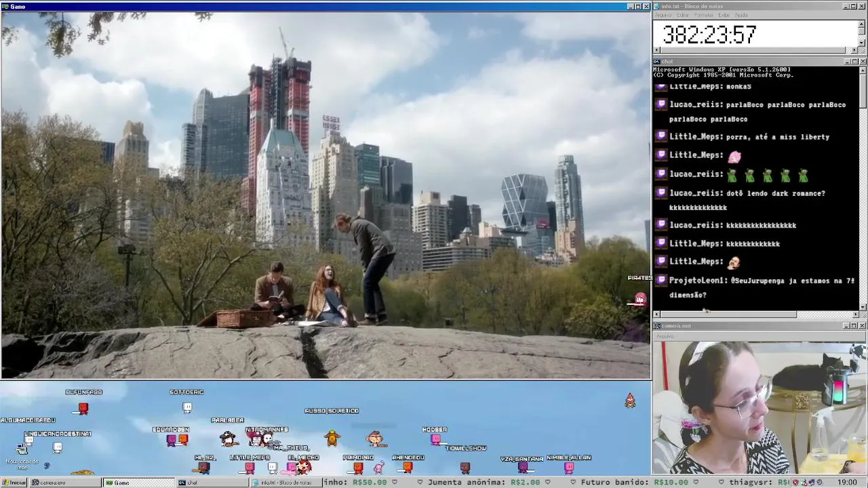This screenshot has width=868, height=488.
Task: Click the HL_92_ avatar character
Action: click(x=204, y=467)
